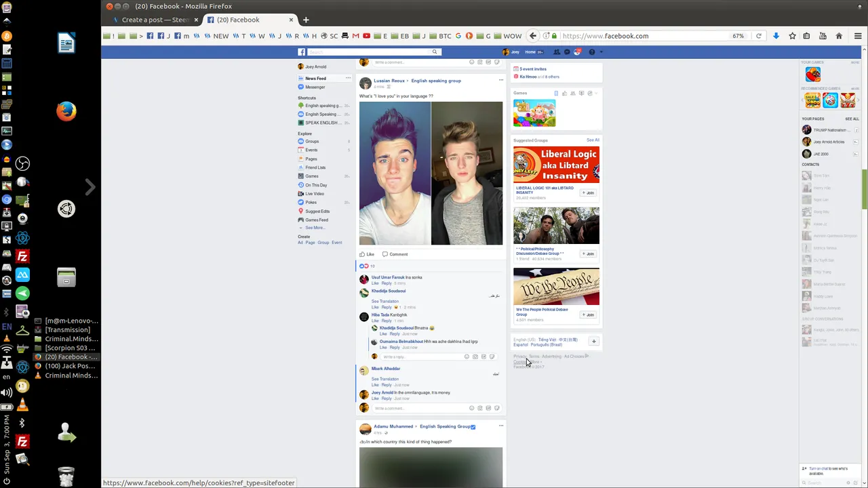Viewport: 868px width, 488px height.
Task: Open a new Firefox tab
Action: (x=306, y=20)
